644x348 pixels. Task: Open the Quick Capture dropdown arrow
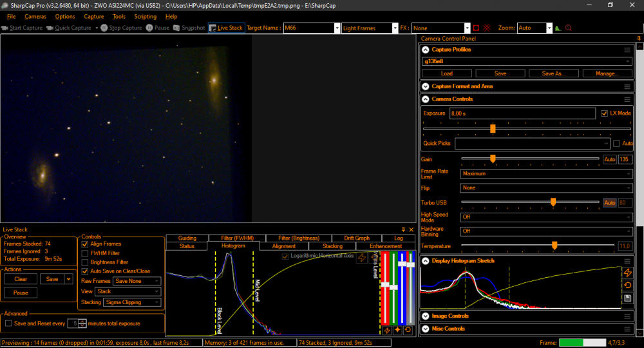(97, 28)
